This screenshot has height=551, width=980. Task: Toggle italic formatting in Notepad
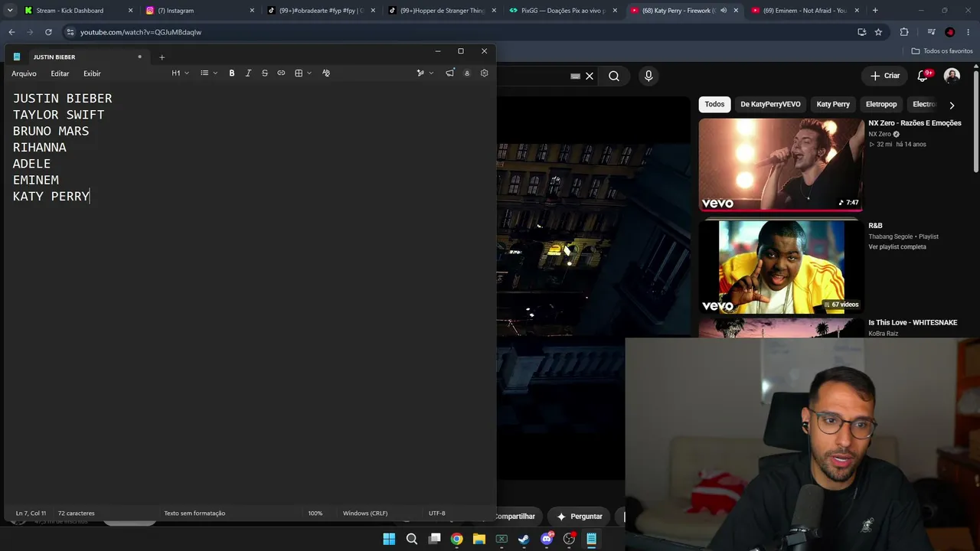tap(248, 73)
